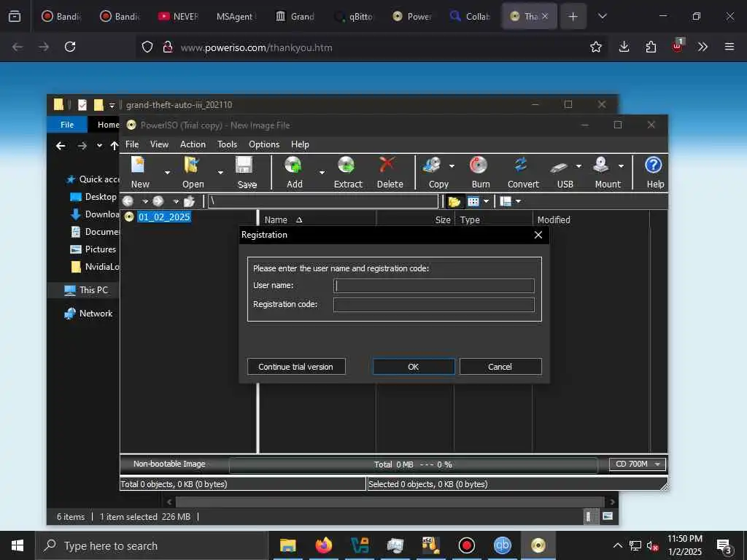Image resolution: width=747 pixels, height=560 pixels.
Task: Open the dropdown arrow next to New
Action: [x=167, y=172]
